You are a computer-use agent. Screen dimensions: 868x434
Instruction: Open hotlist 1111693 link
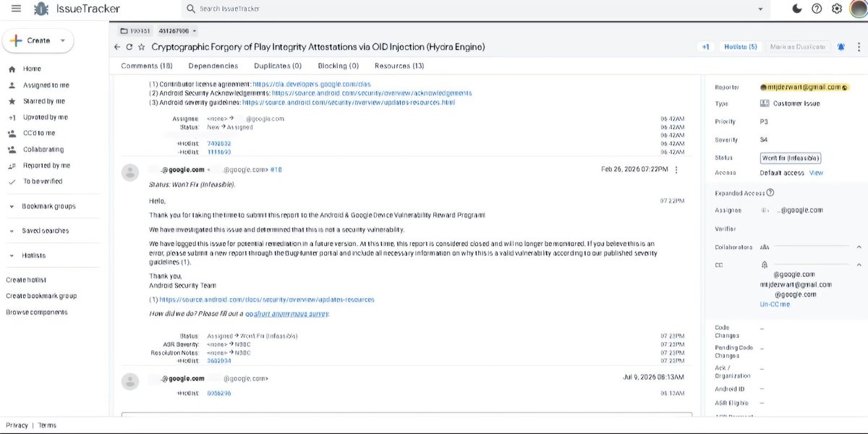point(219,152)
